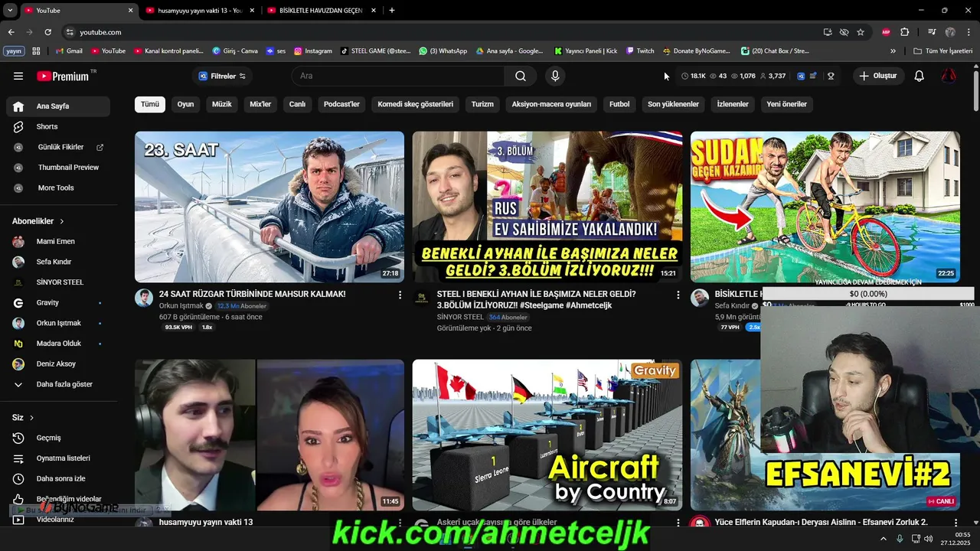980x551 pixels.
Task: Click site info icon in address bar
Action: pyautogui.click(x=70, y=32)
